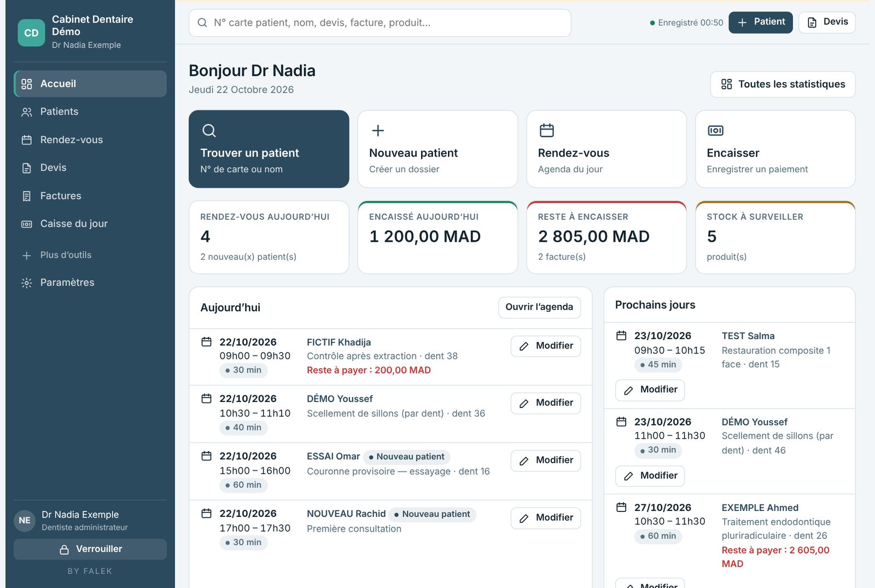Open the Rendez-vous aujourd'hui stat card
This screenshot has height=588, width=875.
point(269,237)
